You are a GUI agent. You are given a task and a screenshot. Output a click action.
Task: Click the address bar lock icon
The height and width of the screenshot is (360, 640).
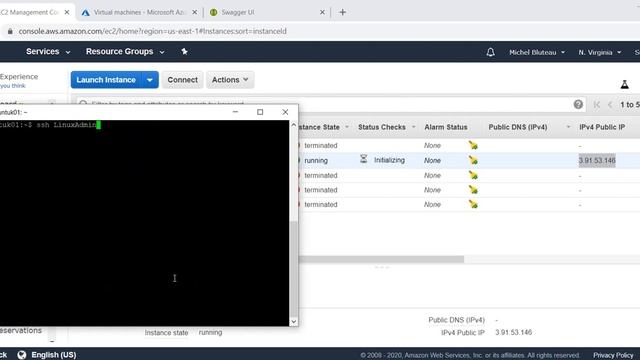[x=10, y=31]
